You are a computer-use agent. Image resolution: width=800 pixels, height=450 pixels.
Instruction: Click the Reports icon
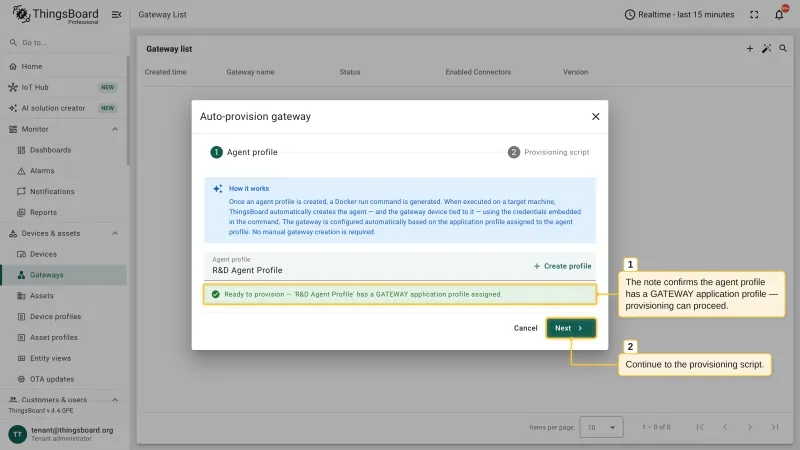pos(21,212)
